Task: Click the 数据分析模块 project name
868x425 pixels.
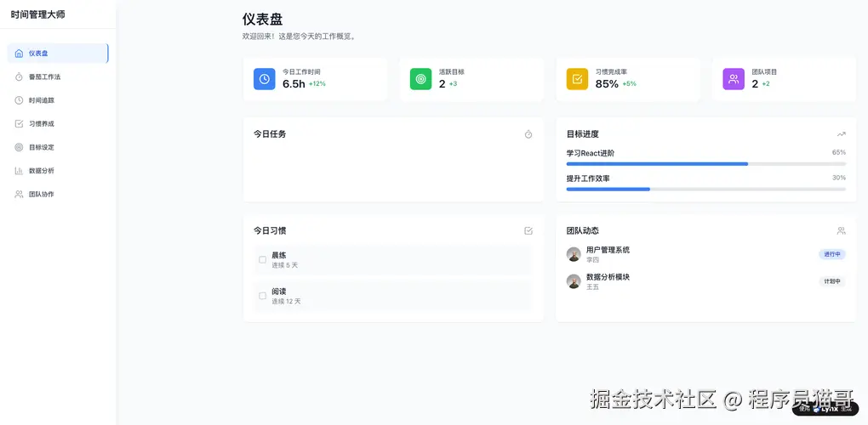Action: (608, 277)
